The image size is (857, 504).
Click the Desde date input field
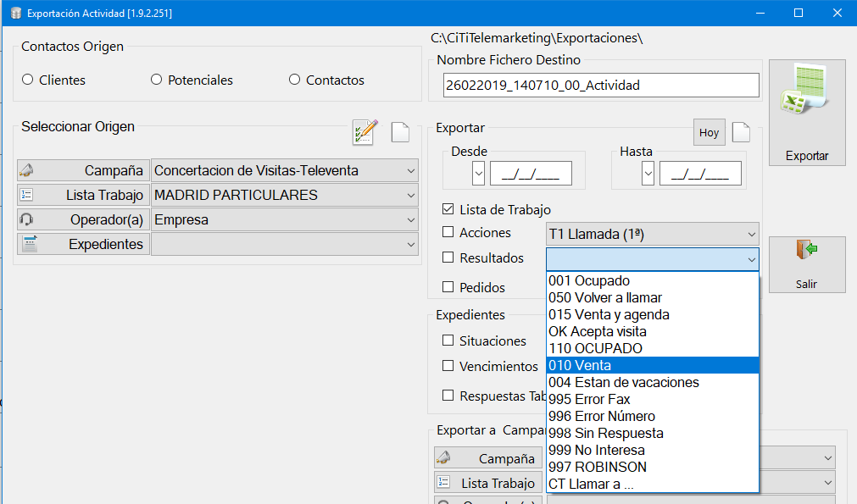tap(531, 174)
